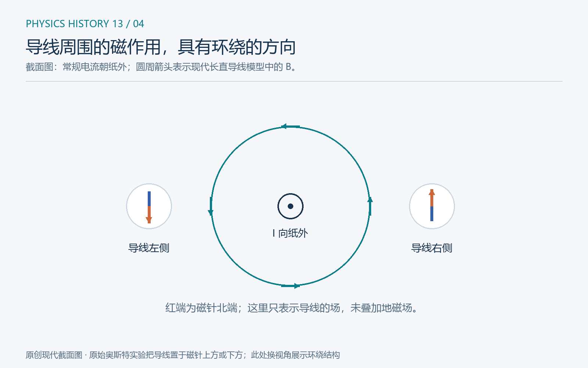The image size is (588, 368).
Task: Click the PHYSICS HISTORY 13 / 04 header
Action: click(85, 24)
